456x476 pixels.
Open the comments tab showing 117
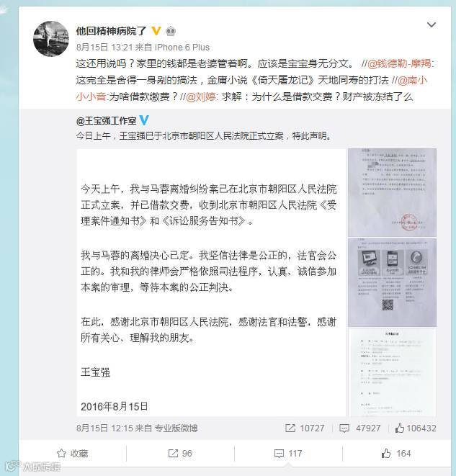(288, 453)
